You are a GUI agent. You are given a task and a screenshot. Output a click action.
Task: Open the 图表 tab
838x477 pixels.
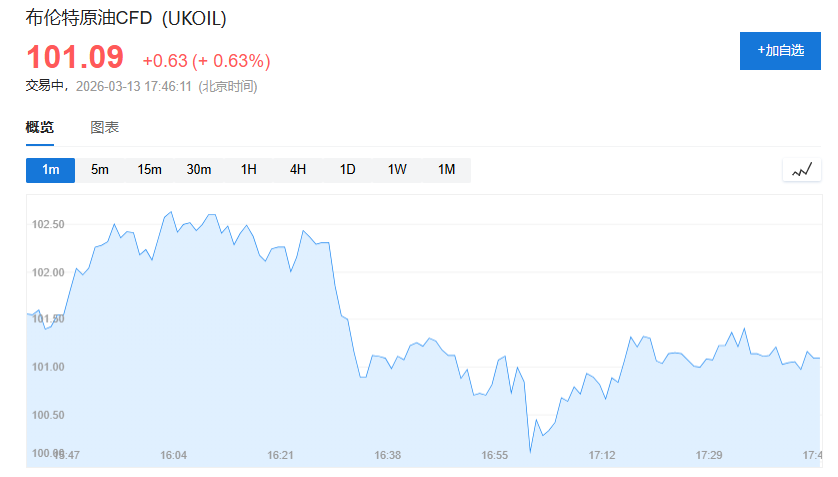105,127
